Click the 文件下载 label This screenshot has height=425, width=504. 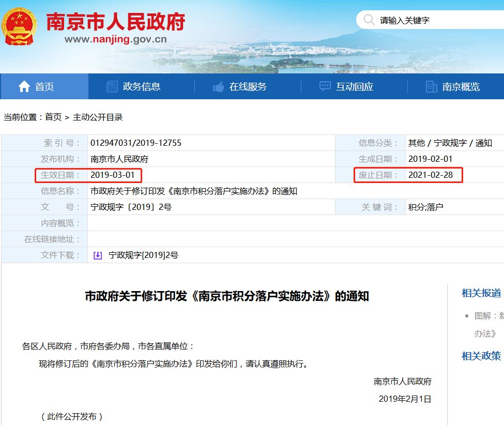tap(60, 255)
